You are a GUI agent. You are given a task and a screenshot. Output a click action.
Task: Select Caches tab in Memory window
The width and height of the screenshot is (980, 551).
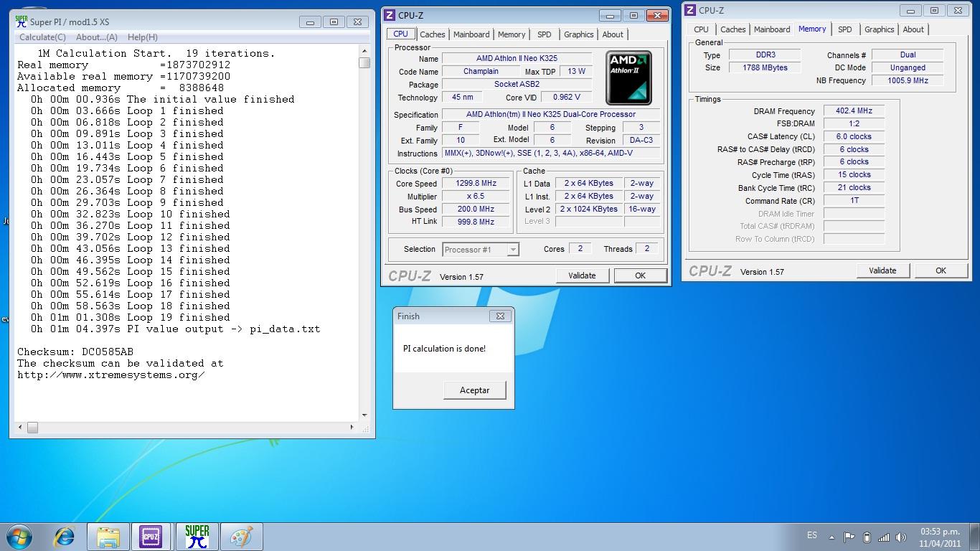click(x=733, y=29)
